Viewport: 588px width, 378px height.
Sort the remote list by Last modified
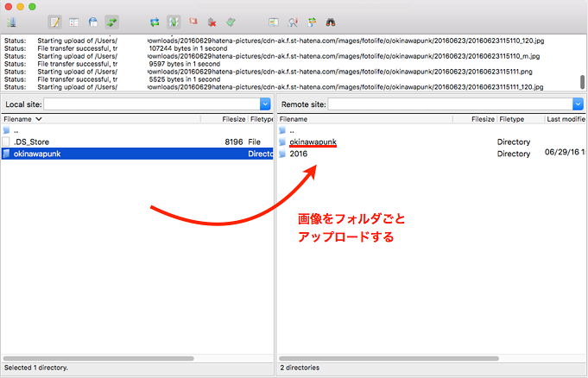coord(566,119)
